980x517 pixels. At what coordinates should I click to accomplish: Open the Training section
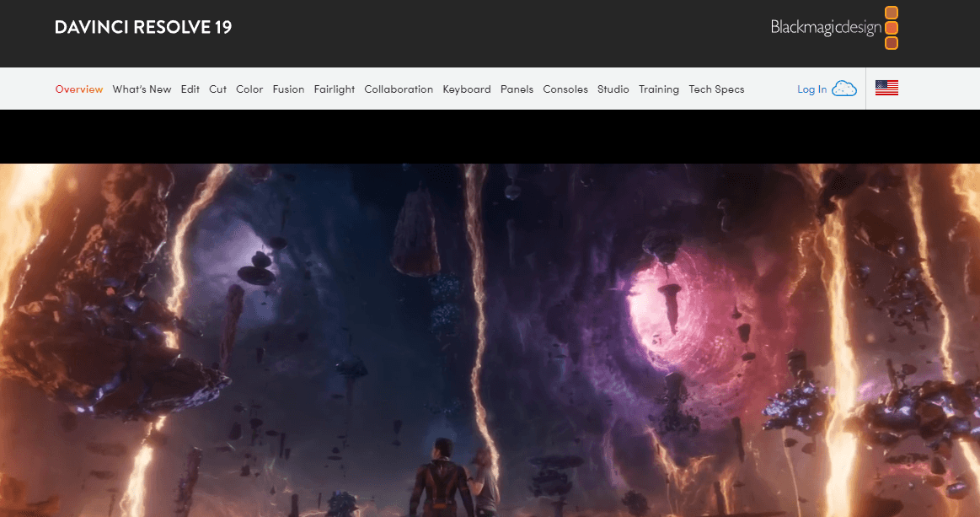(659, 89)
